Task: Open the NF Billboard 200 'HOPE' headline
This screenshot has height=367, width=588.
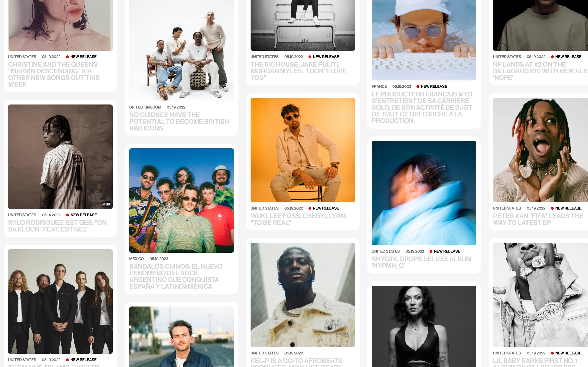Action: (x=540, y=71)
